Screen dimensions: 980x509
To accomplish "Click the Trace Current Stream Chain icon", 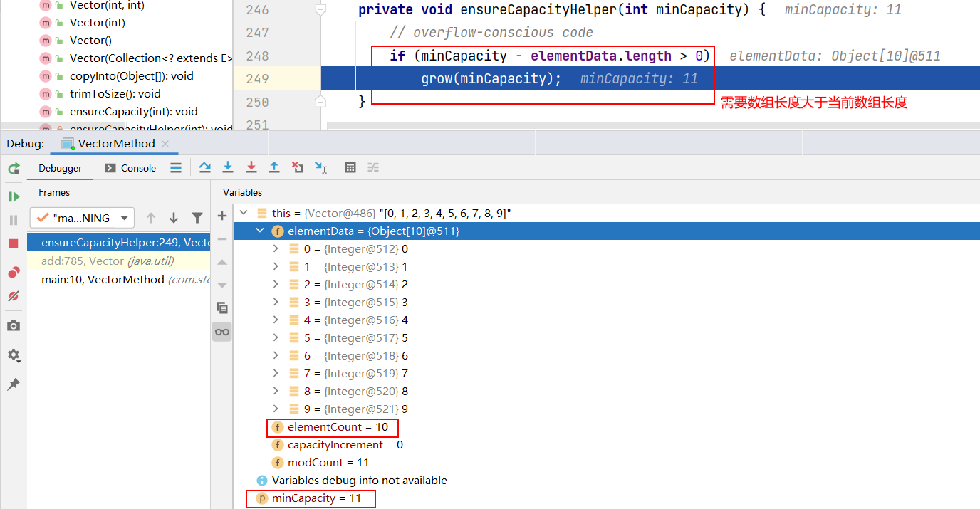I will pyautogui.click(x=373, y=167).
